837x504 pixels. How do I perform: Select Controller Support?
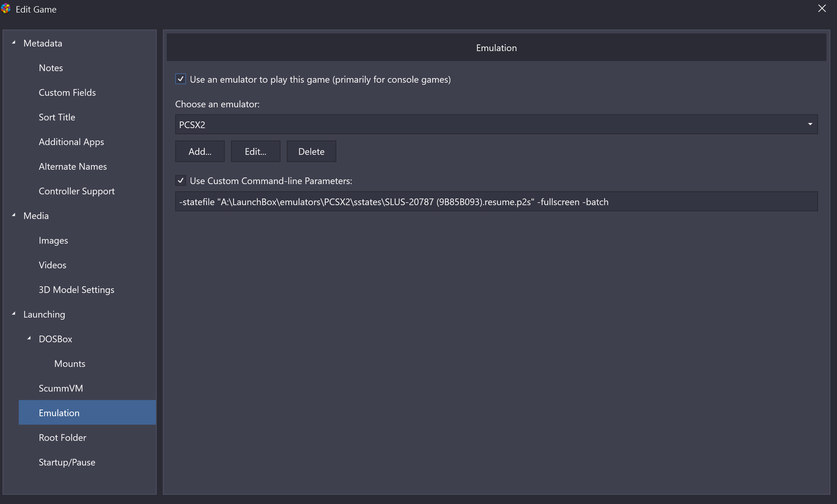tap(77, 192)
